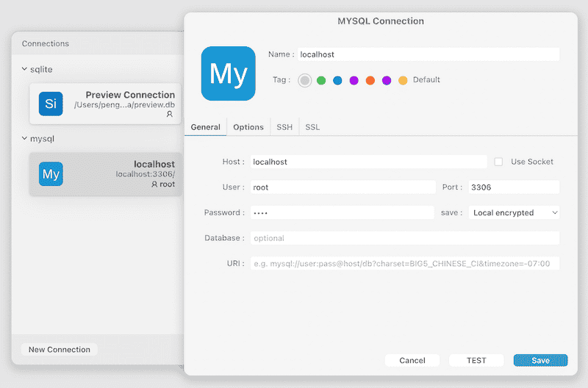Switch to the SSH tab

[x=284, y=127]
